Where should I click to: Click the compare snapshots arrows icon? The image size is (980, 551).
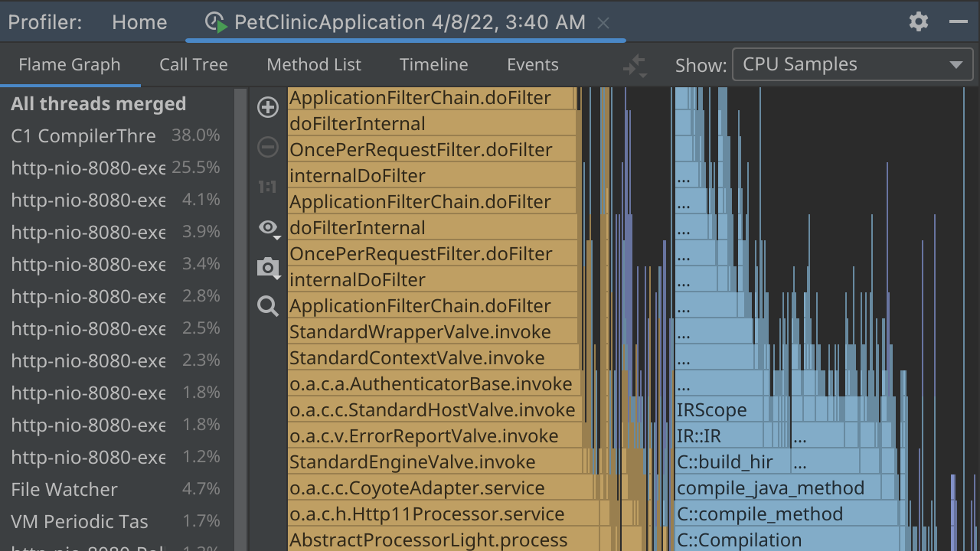tap(635, 66)
